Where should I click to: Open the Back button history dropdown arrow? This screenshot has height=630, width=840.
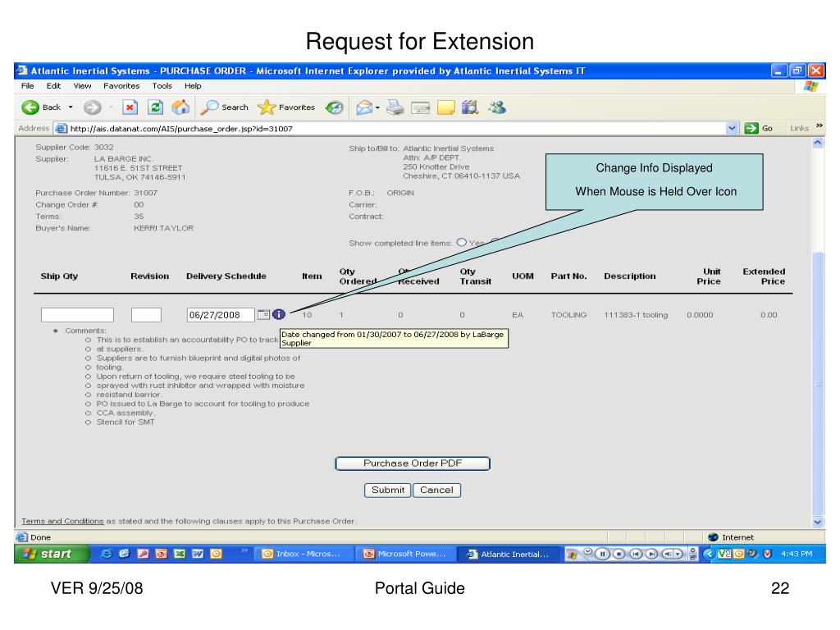click(x=71, y=107)
